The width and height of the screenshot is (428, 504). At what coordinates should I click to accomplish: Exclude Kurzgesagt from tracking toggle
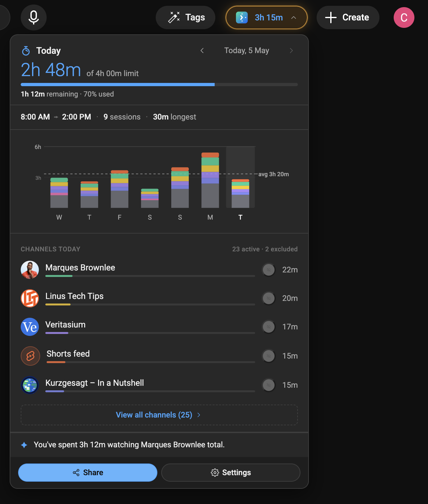[269, 385]
